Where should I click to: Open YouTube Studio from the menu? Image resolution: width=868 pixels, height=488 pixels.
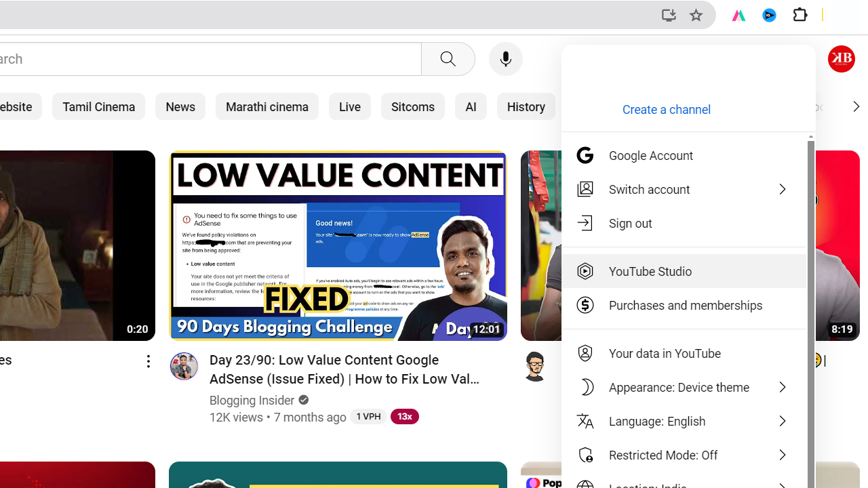coord(684,271)
